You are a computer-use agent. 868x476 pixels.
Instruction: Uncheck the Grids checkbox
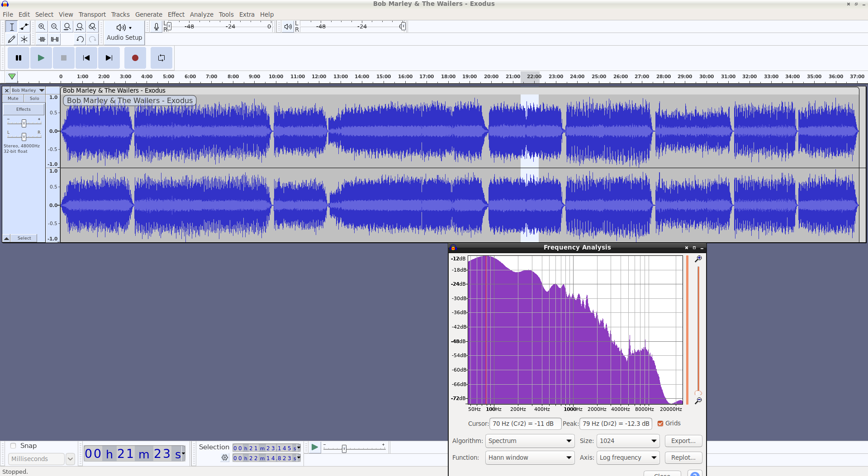tap(660, 424)
